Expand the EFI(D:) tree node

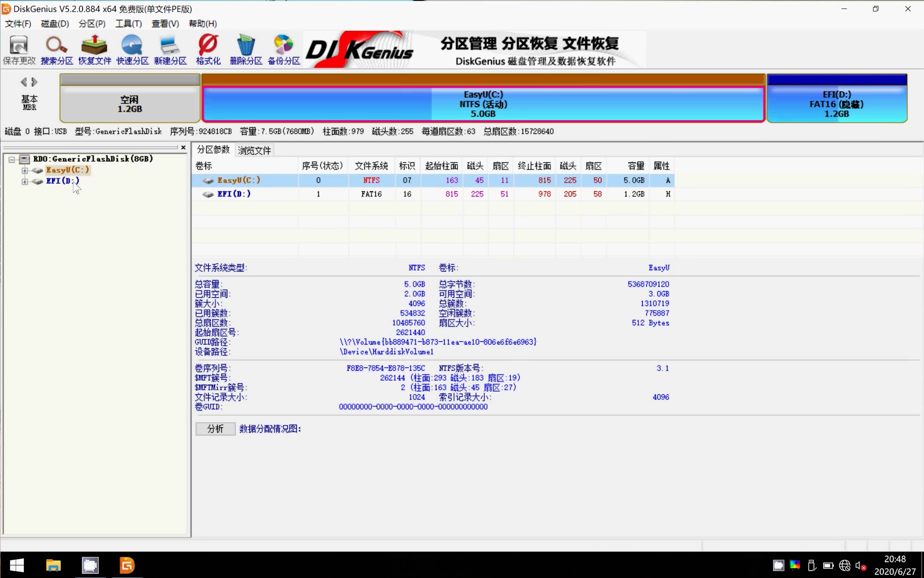25,182
